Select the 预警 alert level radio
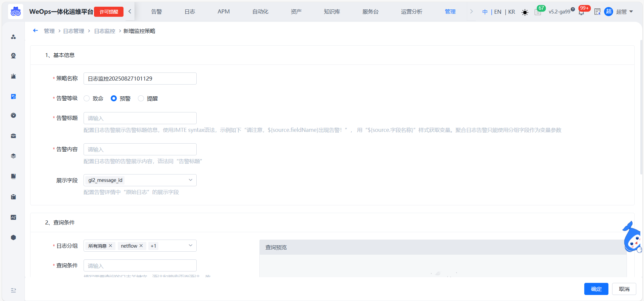Viewport: 644px width, 301px height. click(114, 98)
